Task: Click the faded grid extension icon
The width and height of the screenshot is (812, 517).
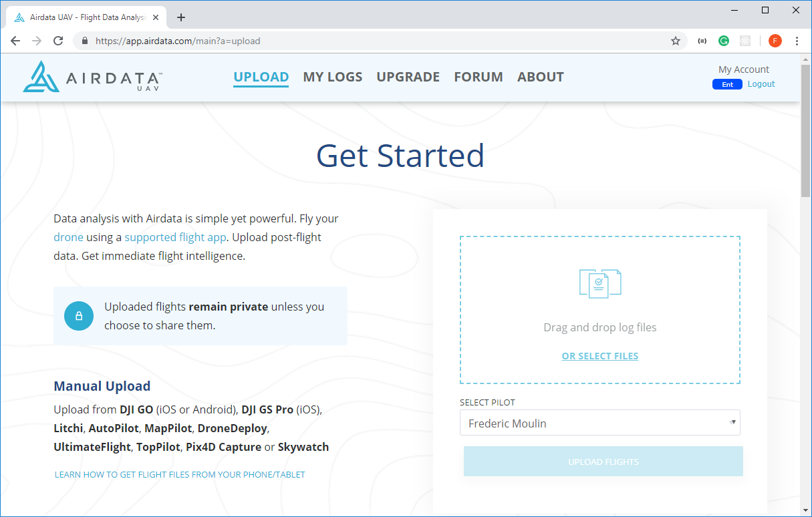Action: pyautogui.click(x=745, y=41)
